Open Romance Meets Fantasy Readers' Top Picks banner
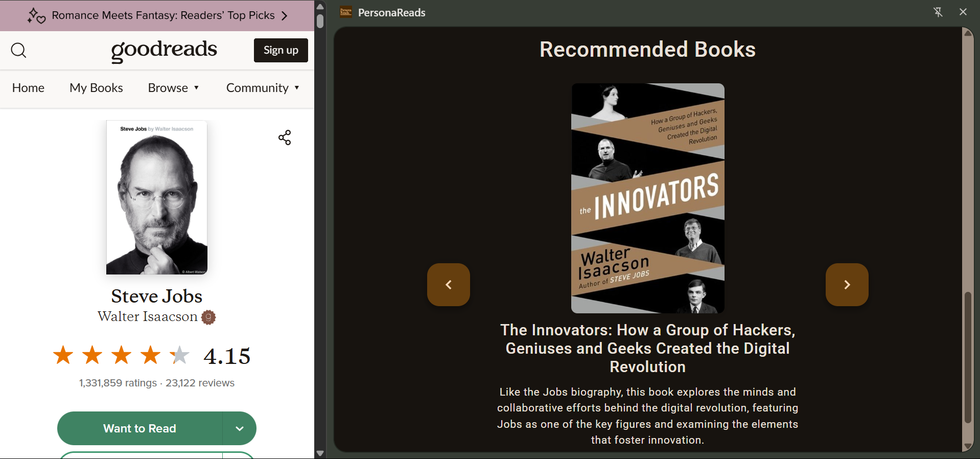Viewport: 980px width, 459px height. 157,16
